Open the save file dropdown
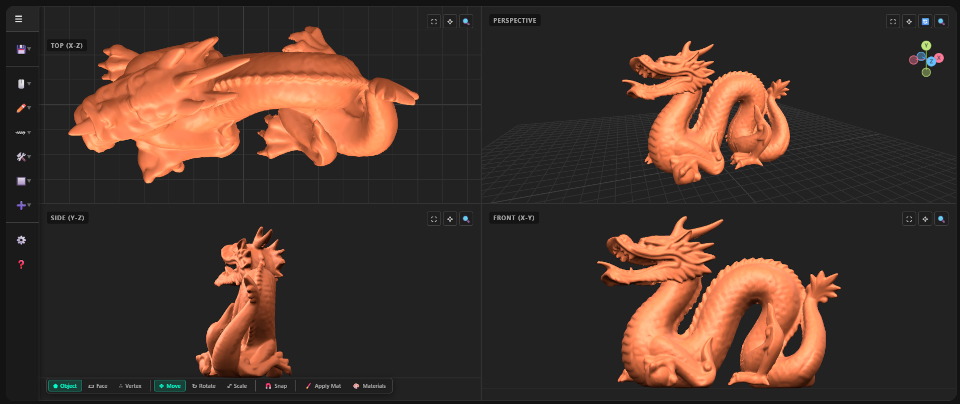The width and height of the screenshot is (960, 404). 21,48
